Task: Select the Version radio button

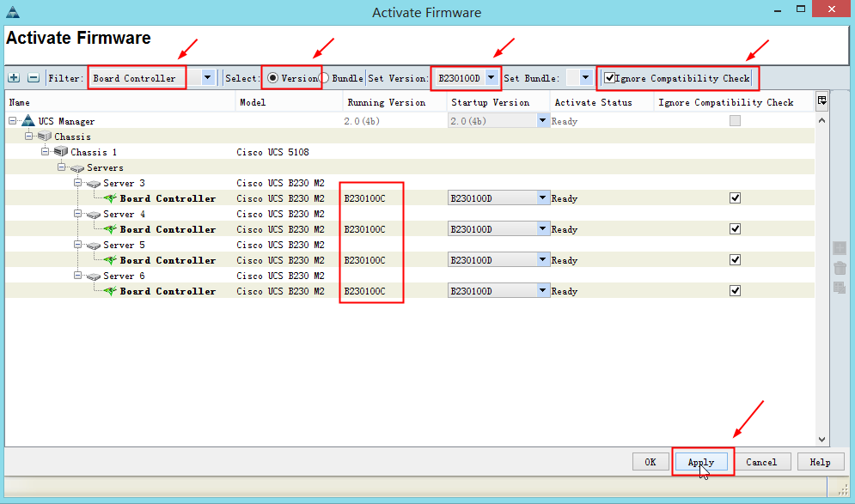Action: pyautogui.click(x=272, y=78)
